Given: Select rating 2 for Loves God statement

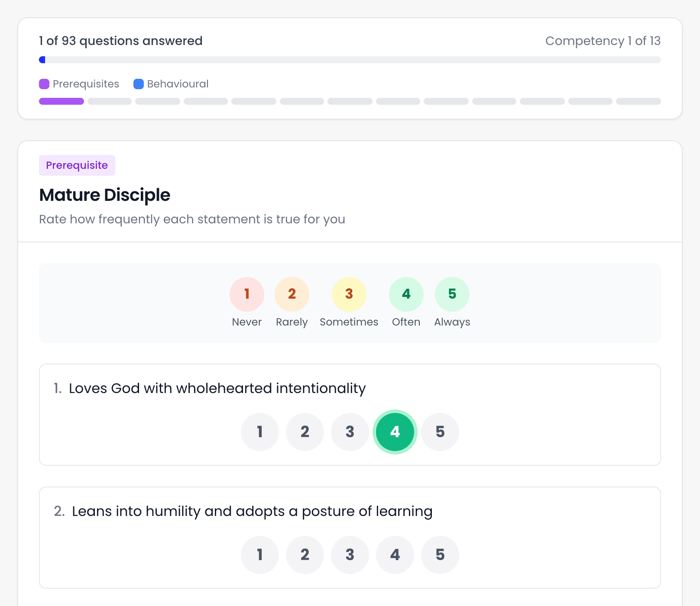Looking at the screenshot, I should coord(305,432).
